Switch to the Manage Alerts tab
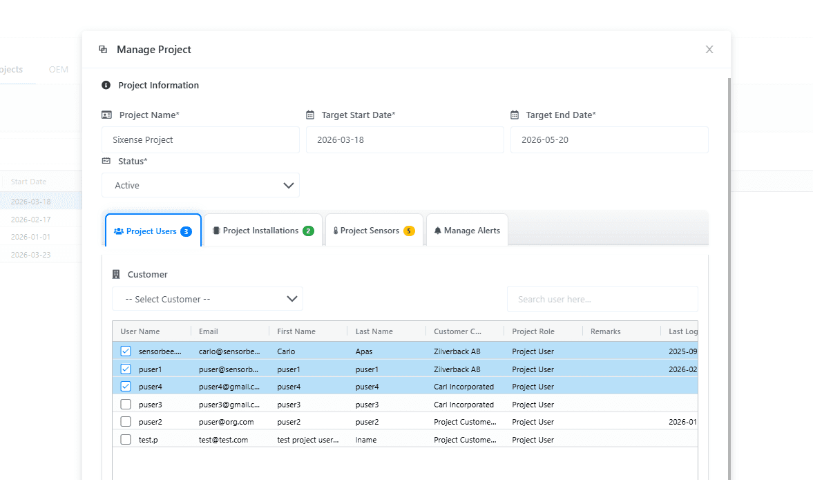The image size is (813, 504). point(467,231)
